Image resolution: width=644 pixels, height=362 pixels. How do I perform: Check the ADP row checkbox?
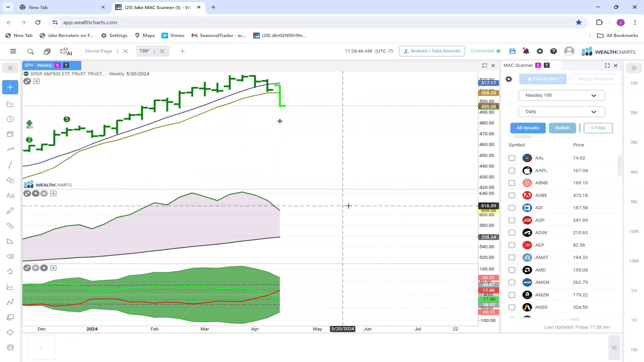(x=512, y=220)
